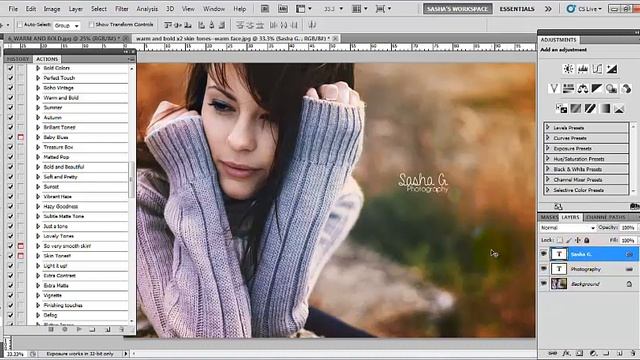Hide the Sasha G. text layer
The height and width of the screenshot is (360, 640).
(x=544, y=254)
